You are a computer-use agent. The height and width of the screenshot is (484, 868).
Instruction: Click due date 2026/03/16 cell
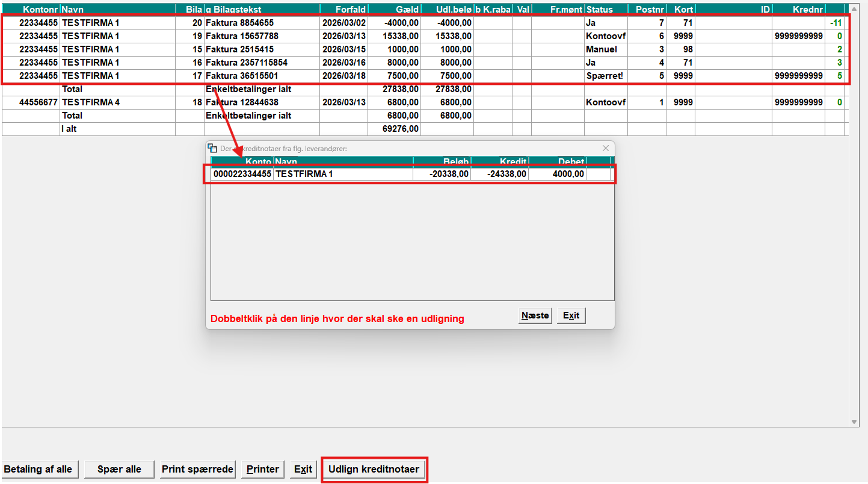343,63
